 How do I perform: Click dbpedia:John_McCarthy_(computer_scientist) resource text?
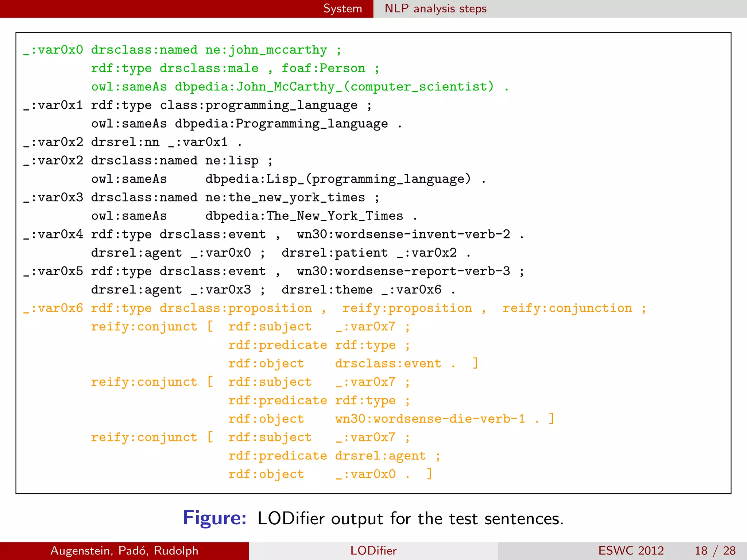(x=334, y=87)
